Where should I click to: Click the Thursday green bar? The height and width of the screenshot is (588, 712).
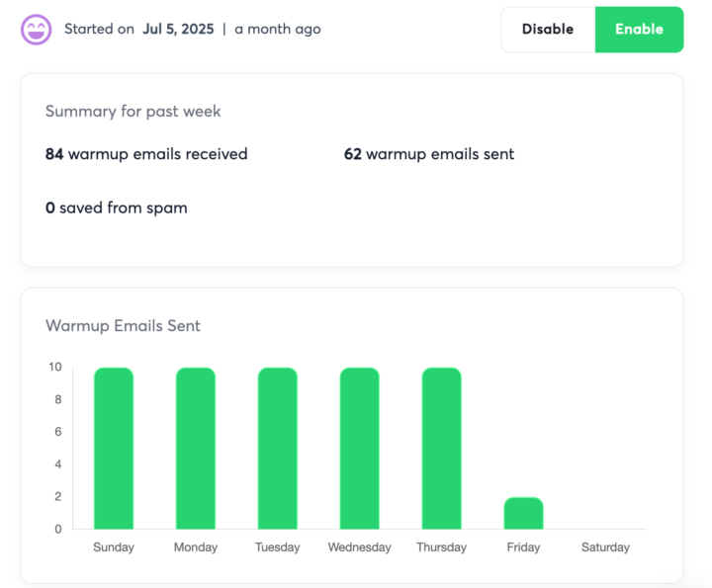[441, 448]
